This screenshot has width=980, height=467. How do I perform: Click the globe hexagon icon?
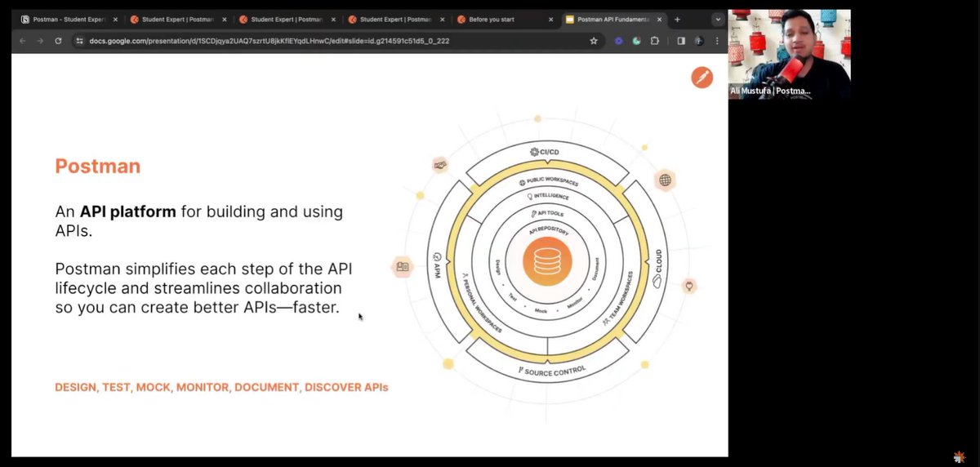[665, 180]
